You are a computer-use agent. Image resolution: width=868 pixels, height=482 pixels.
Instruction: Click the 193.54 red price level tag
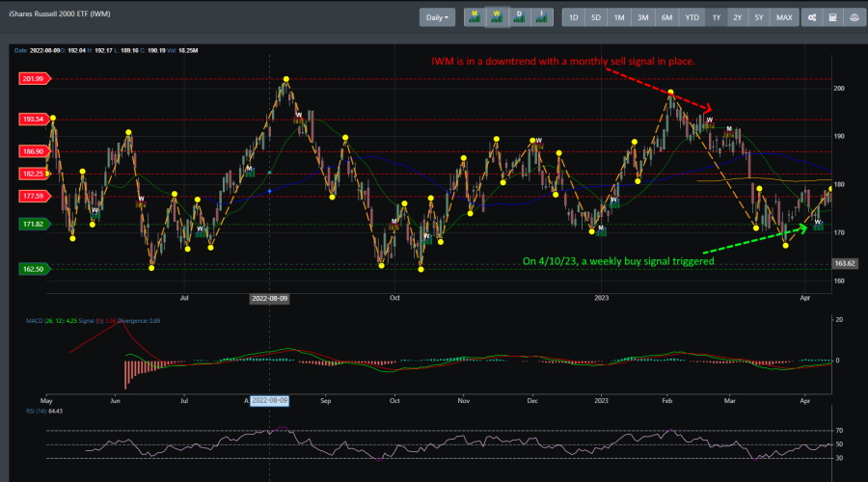pos(35,119)
